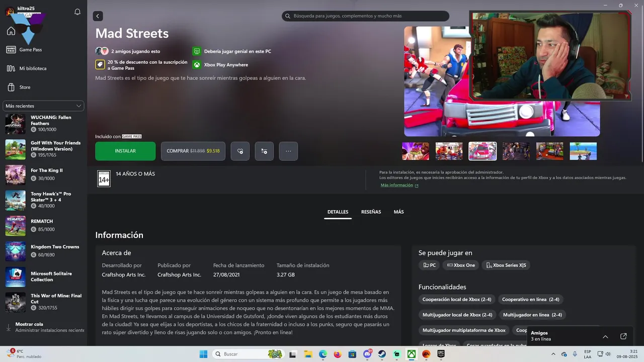Image resolution: width=644 pixels, height=362 pixels.
Task: Click the Game Pass discount tag icon
Action: [100, 65]
